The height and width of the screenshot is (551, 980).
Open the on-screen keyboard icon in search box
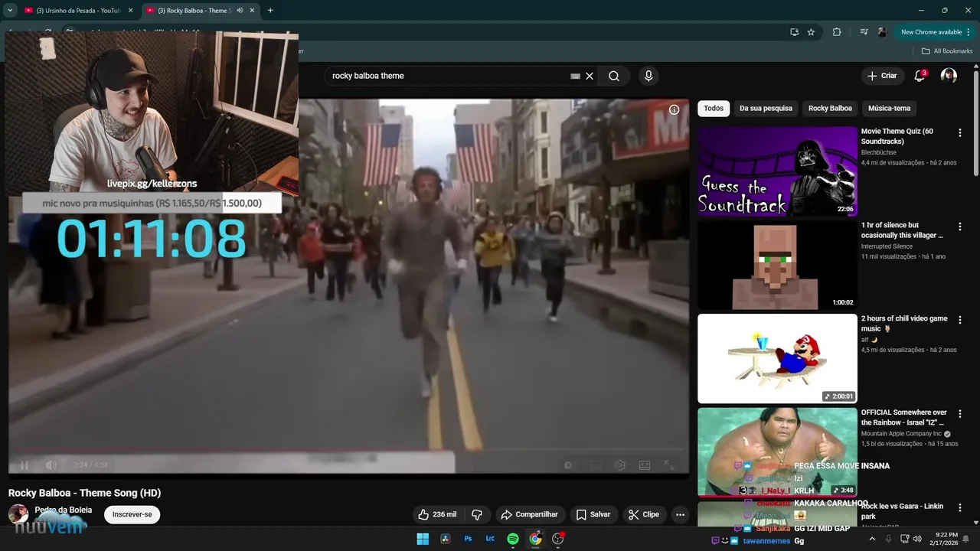coord(576,76)
